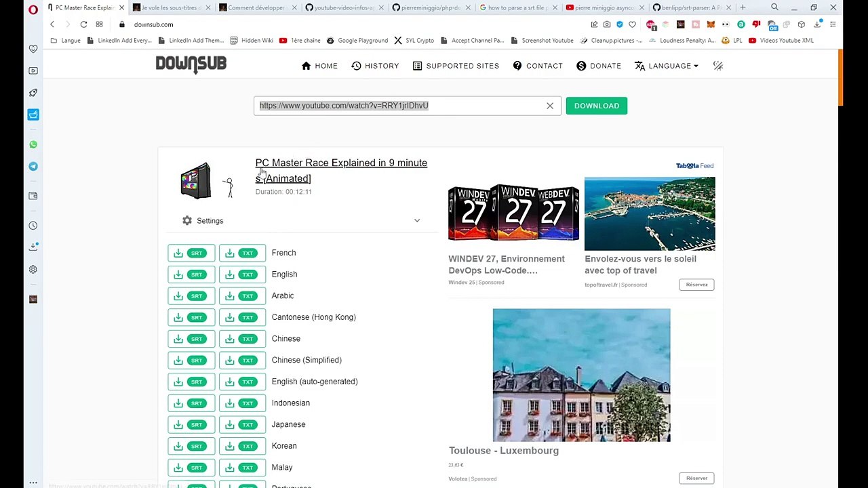Open the crypto wallet sidebar icon
The height and width of the screenshot is (488, 868).
coord(33,196)
